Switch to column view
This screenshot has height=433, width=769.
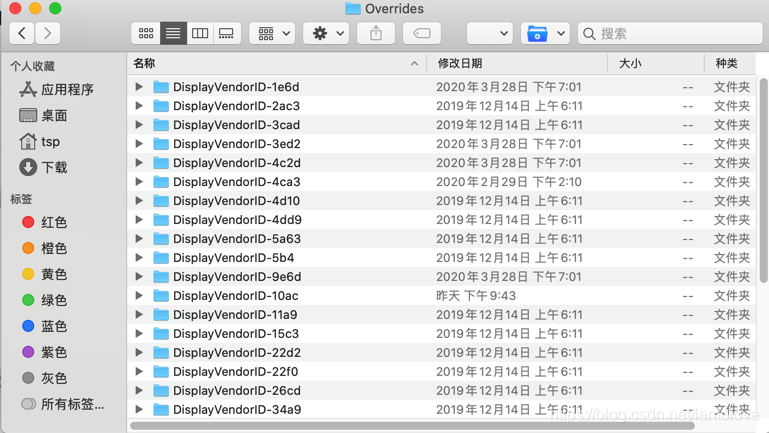click(200, 33)
